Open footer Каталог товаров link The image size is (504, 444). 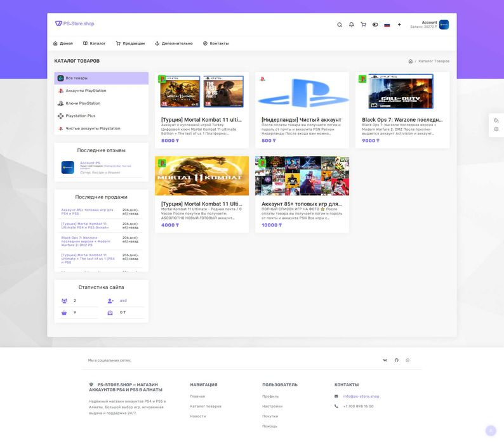(206, 407)
